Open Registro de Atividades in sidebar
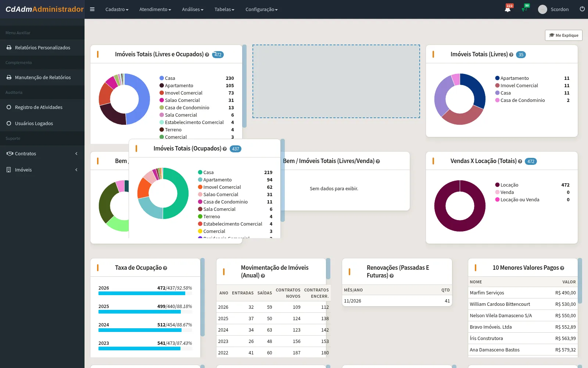Image resolution: width=588 pixels, height=368 pixels. 42,107
